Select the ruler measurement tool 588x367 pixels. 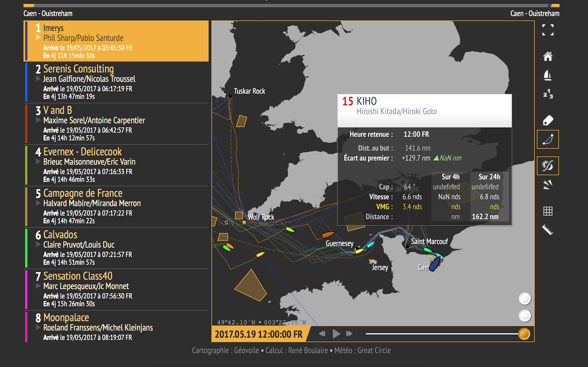tap(548, 230)
